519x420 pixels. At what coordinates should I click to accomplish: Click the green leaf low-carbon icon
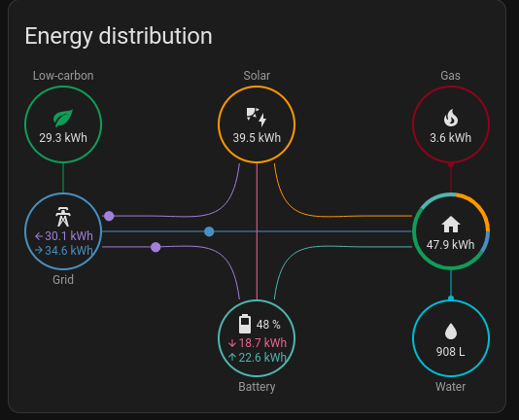click(x=63, y=119)
